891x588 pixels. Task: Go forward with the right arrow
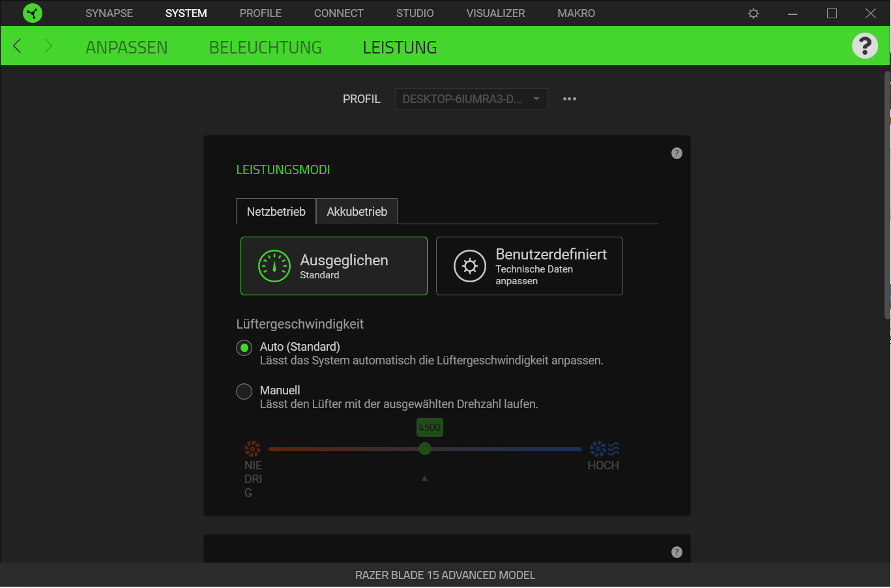(48, 46)
